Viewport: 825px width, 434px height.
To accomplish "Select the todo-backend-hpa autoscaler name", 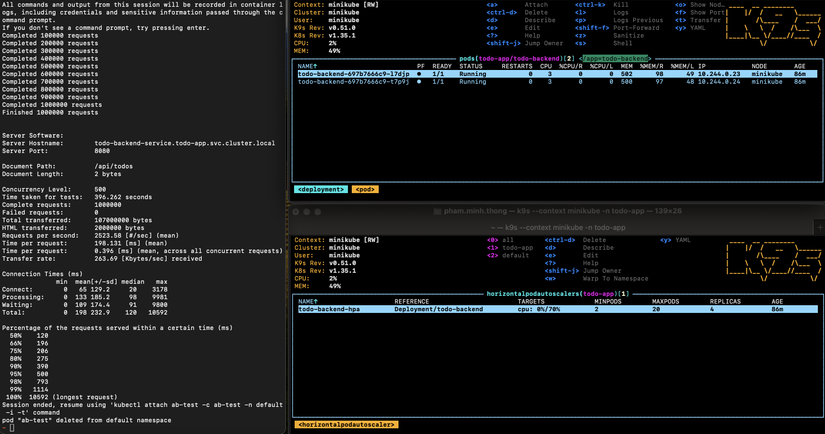I will [329, 309].
